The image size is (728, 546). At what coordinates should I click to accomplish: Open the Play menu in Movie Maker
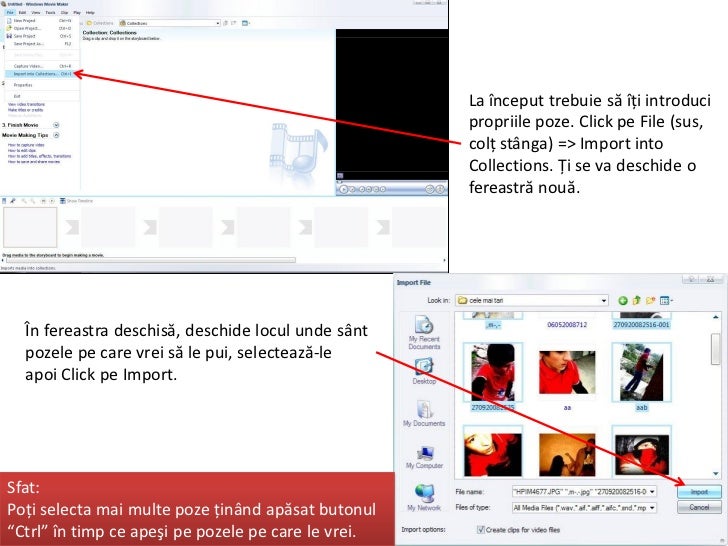[77, 13]
